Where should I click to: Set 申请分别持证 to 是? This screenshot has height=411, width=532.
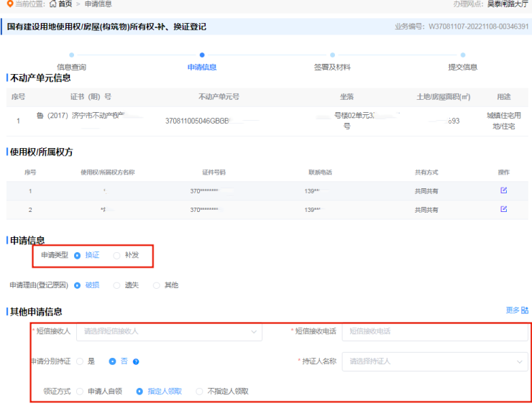point(80,361)
